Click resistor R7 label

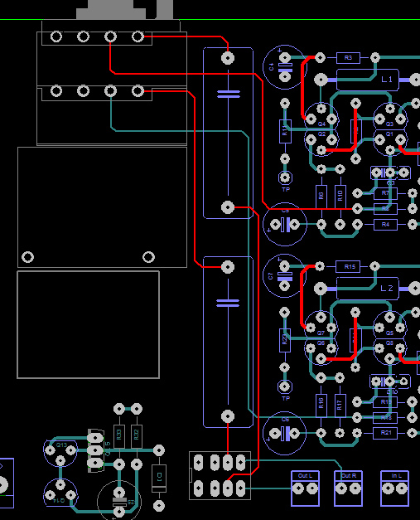385,193
